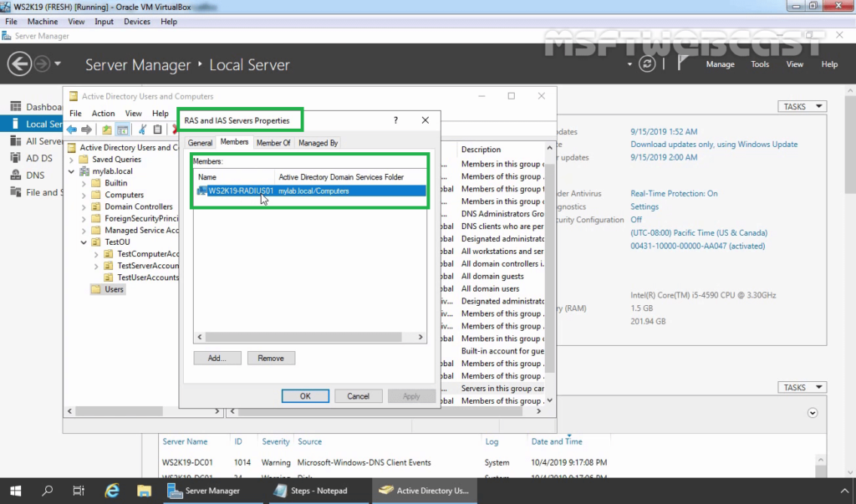Collapse the mylab.local tree node
The width and height of the screenshot is (856, 504).
pos(72,171)
